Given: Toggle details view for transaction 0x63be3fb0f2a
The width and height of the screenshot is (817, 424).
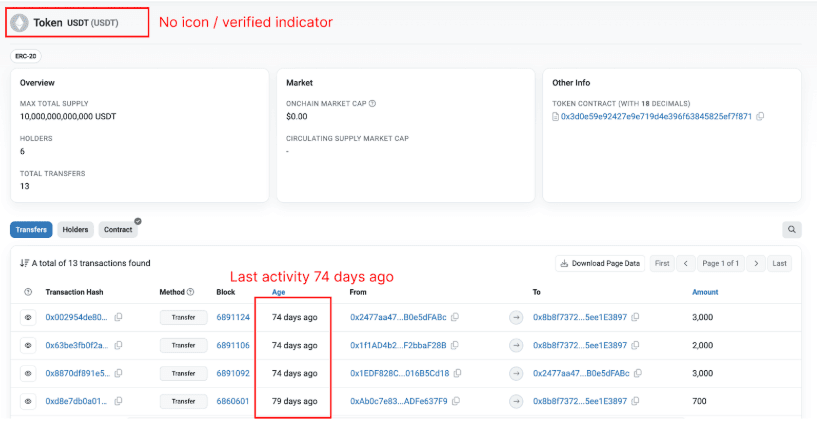Looking at the screenshot, I should pyautogui.click(x=27, y=345).
